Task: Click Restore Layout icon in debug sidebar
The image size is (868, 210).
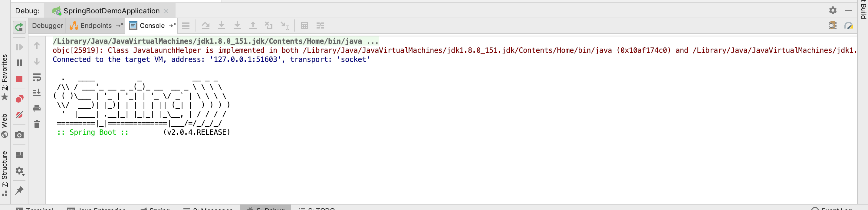Action: (19, 155)
